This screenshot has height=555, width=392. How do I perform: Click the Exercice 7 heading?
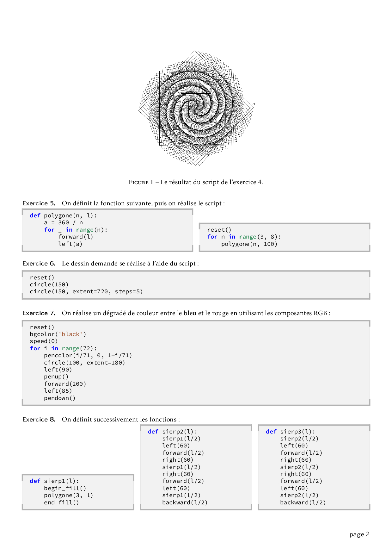39,313
